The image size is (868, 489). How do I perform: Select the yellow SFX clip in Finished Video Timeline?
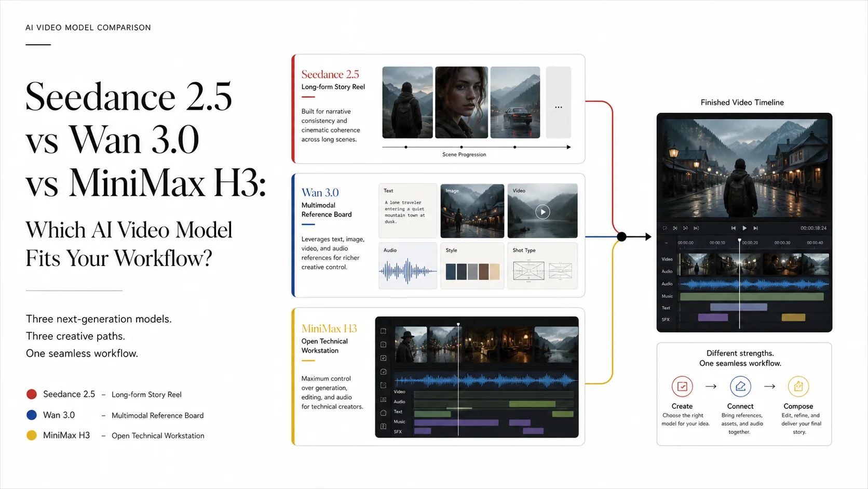click(793, 318)
